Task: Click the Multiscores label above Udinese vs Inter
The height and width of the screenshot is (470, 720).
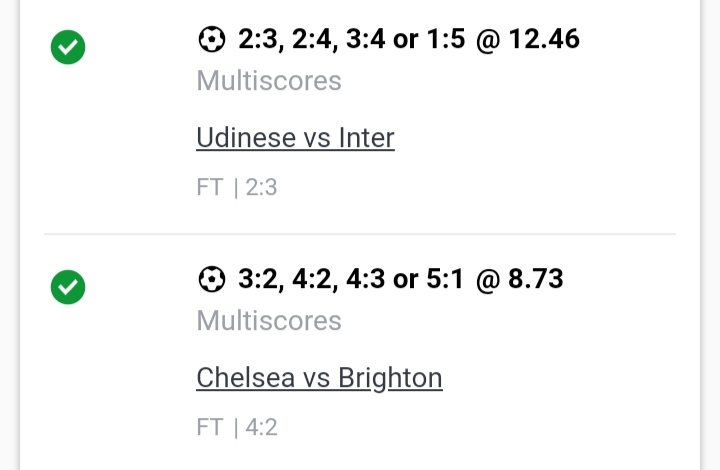Action: (269, 81)
